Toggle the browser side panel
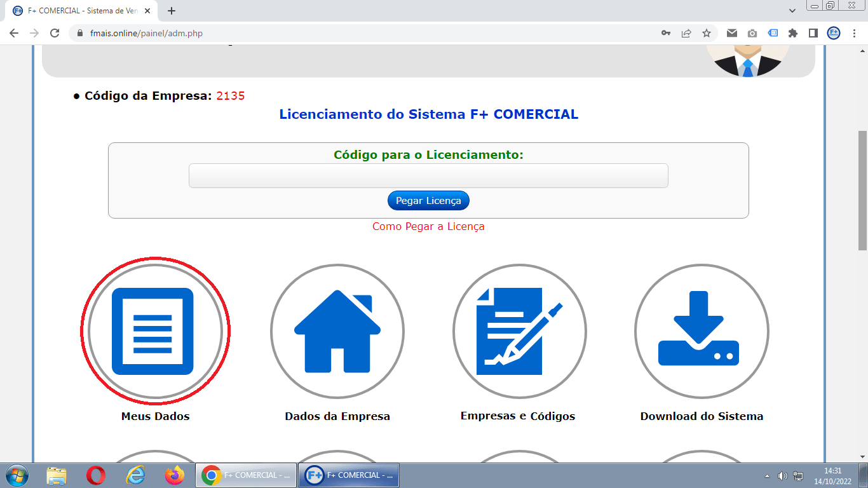The height and width of the screenshot is (488, 868). pos(813,33)
